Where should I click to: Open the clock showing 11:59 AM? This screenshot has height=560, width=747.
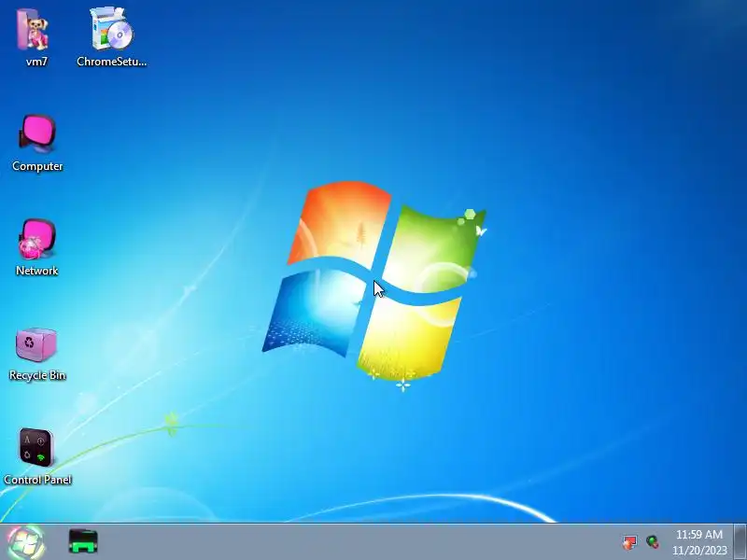tap(699, 534)
